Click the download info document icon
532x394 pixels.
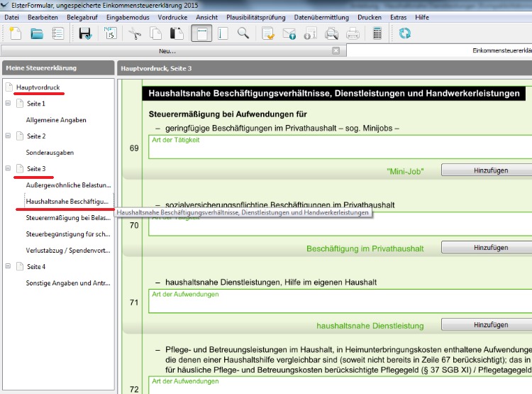pyautogui.click(x=310, y=33)
